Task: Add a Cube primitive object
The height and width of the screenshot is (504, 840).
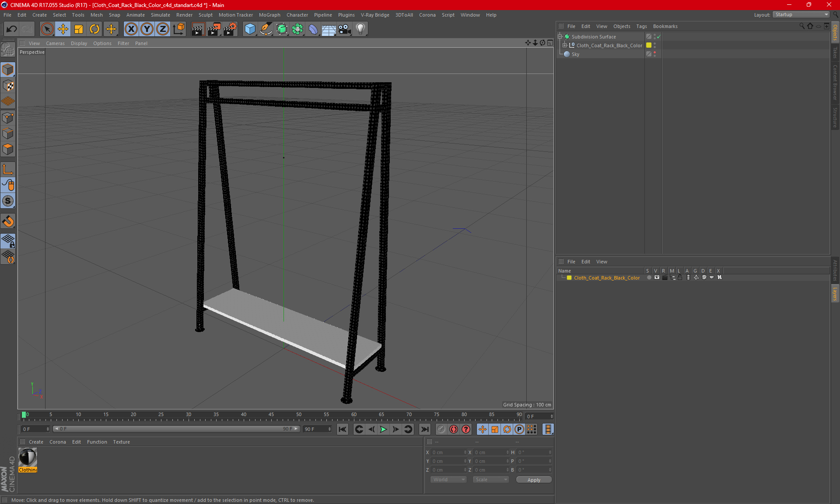Action: click(250, 29)
